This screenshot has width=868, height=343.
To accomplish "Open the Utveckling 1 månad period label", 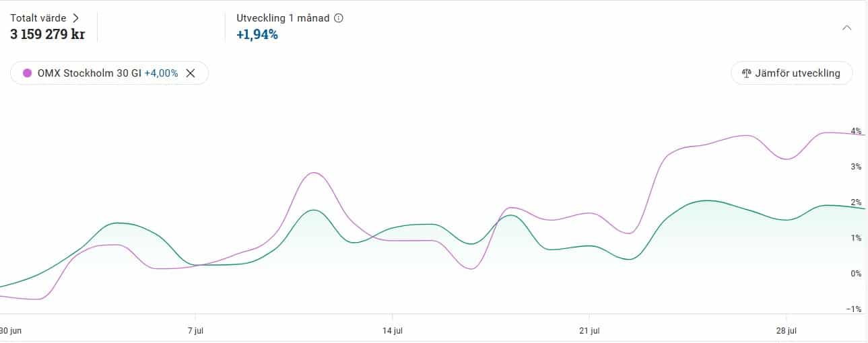I will click(x=283, y=18).
